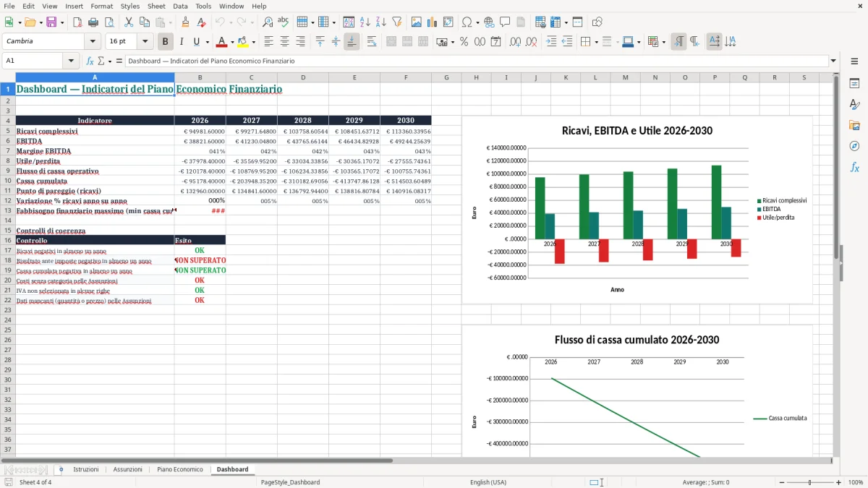
Task: Expand the formula bar arrow
Action: tap(834, 61)
